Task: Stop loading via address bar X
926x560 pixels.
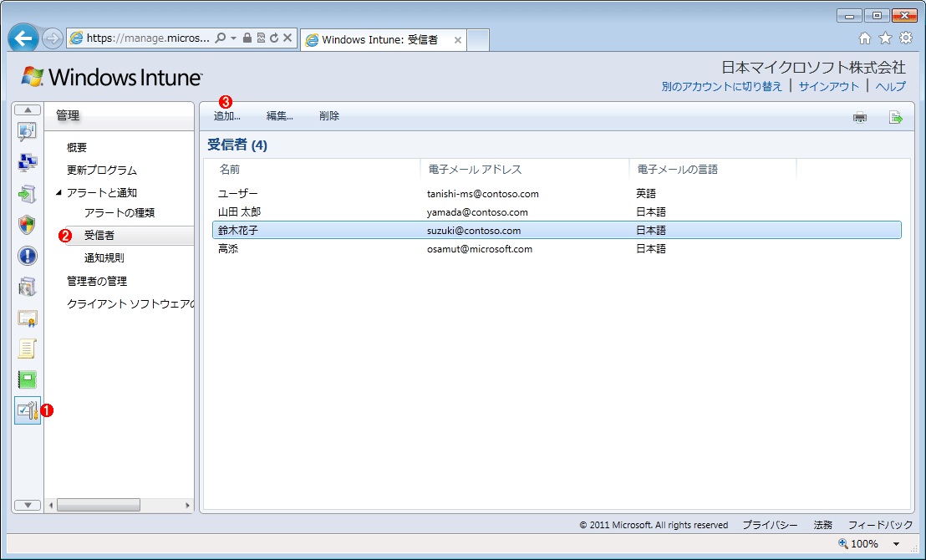Action: point(287,38)
